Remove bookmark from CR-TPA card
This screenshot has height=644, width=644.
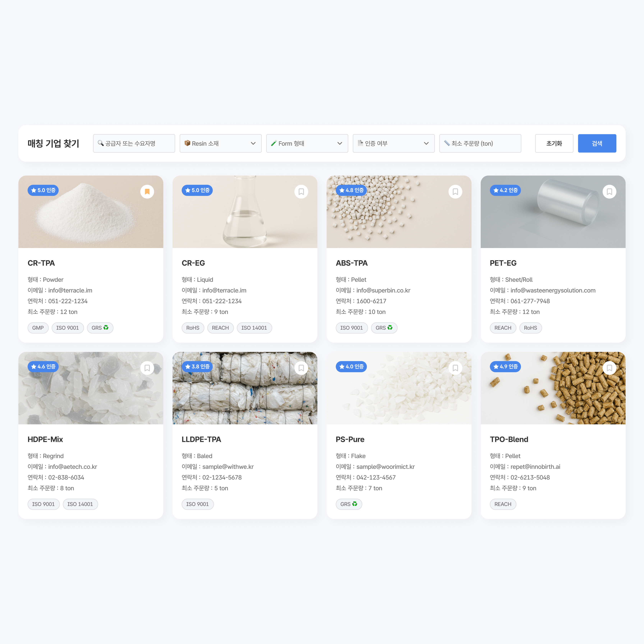pos(147,192)
